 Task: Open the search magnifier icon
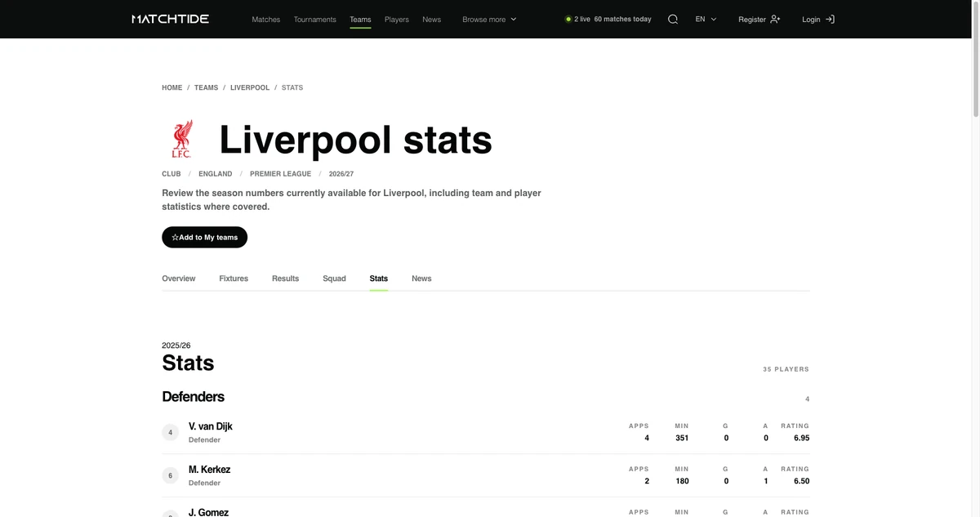tap(673, 19)
